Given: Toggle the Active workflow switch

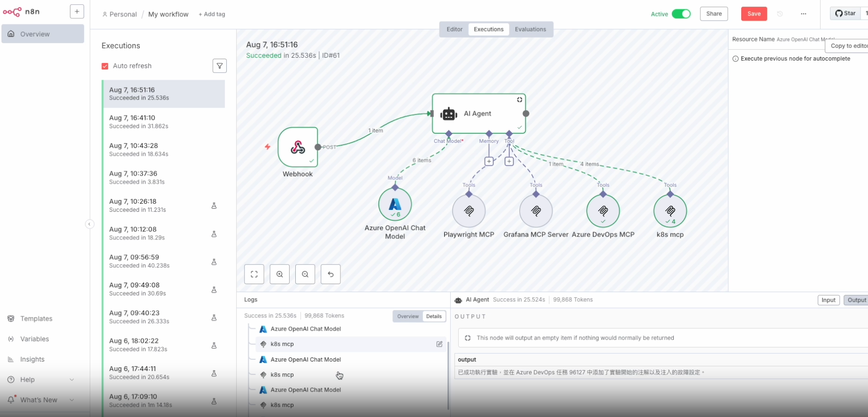Looking at the screenshot, I should 681,14.
